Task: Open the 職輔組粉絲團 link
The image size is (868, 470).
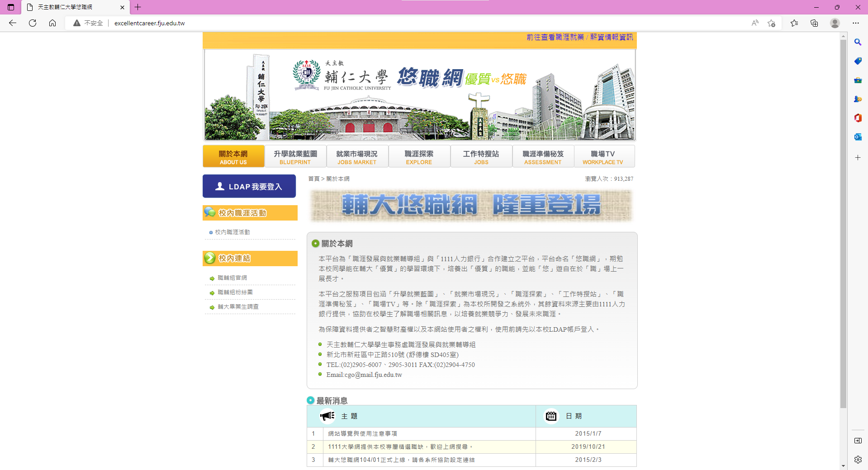Action: [235, 292]
